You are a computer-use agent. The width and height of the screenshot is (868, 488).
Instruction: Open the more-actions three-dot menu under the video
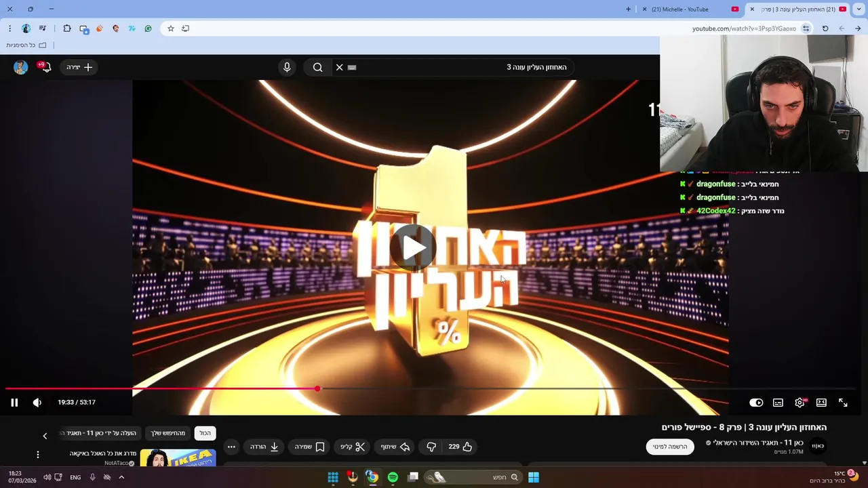[231, 447]
